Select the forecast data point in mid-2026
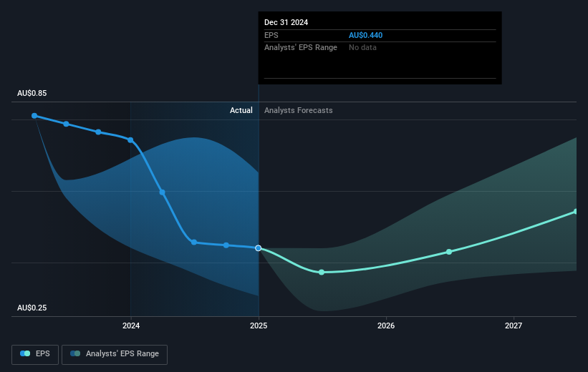Screen dimensions: 588x372 tap(449, 252)
